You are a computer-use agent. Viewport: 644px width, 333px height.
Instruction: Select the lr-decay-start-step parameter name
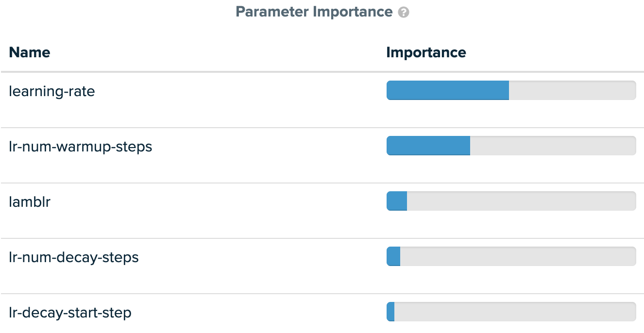[70, 312]
